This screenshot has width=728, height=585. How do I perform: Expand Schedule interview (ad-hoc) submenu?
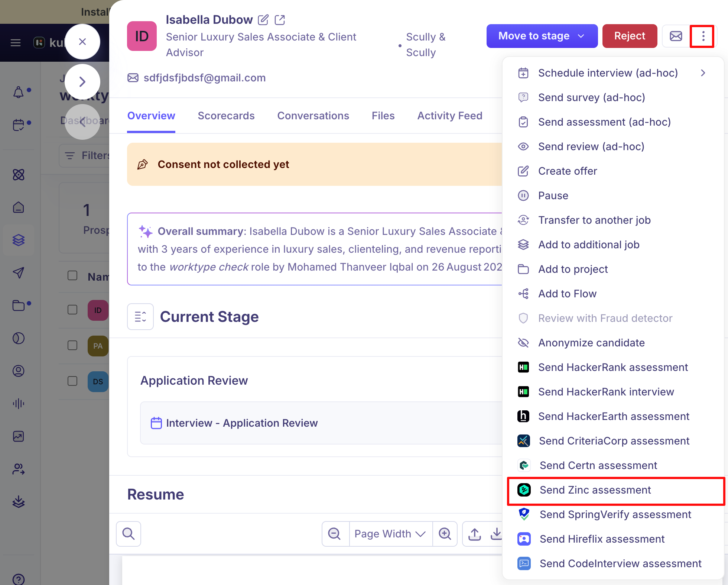[x=613, y=73]
